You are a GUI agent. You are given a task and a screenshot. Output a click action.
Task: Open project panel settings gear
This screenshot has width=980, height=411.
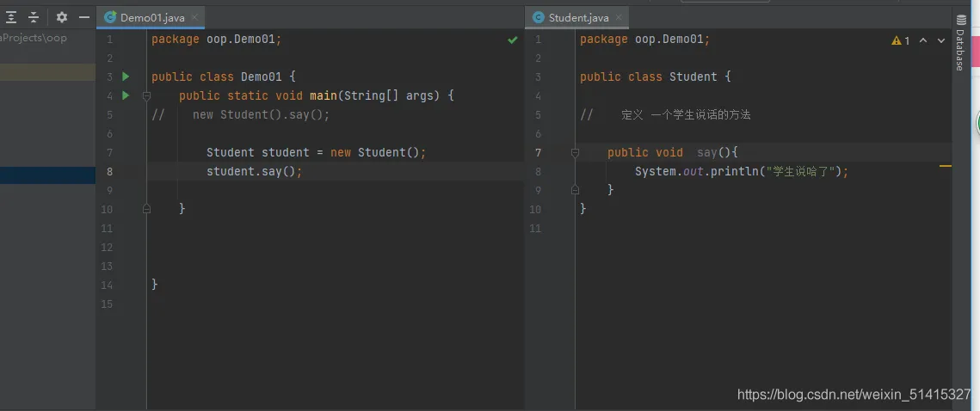point(61,17)
